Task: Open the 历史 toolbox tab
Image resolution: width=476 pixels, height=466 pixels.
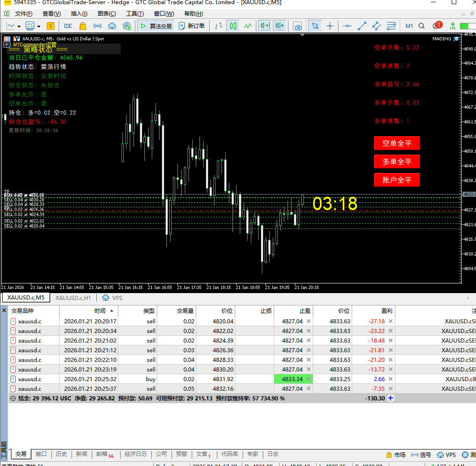Action: pos(61,454)
